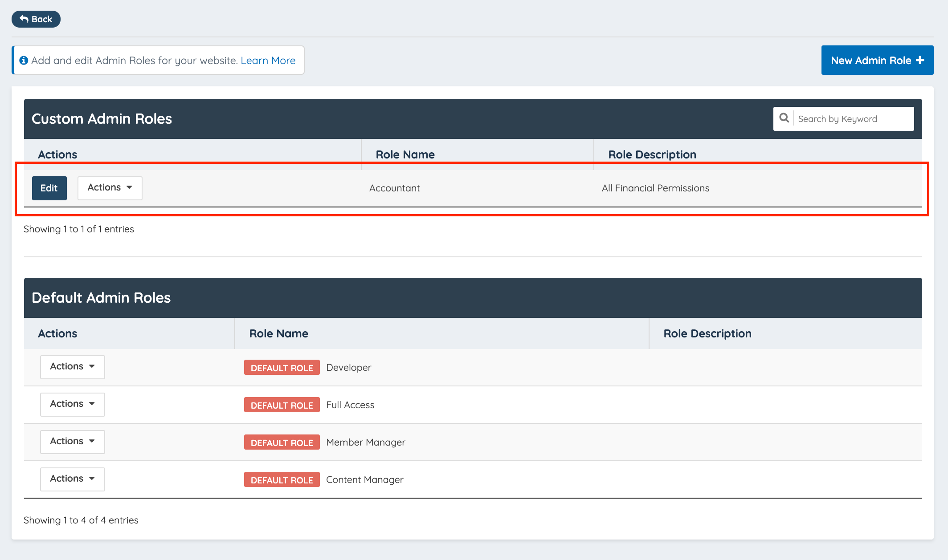Sort custom roles by Role Name header
Image resolution: width=948 pixels, height=560 pixels.
coord(405,154)
